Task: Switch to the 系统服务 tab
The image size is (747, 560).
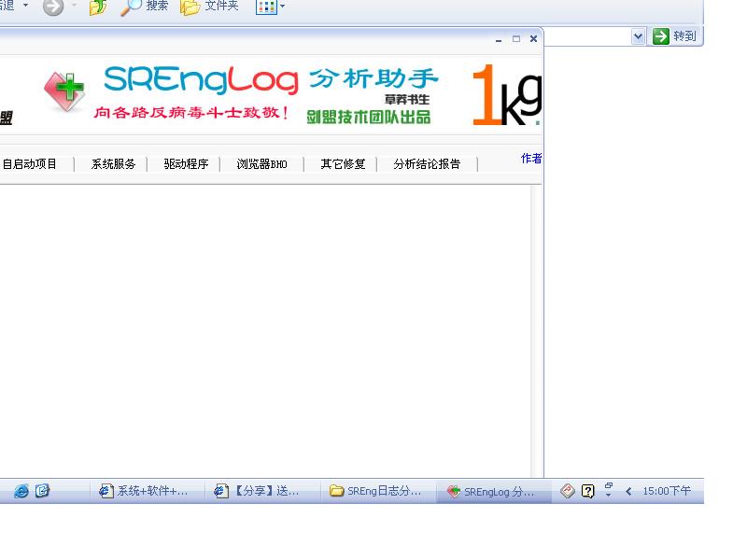Action: coord(113,164)
